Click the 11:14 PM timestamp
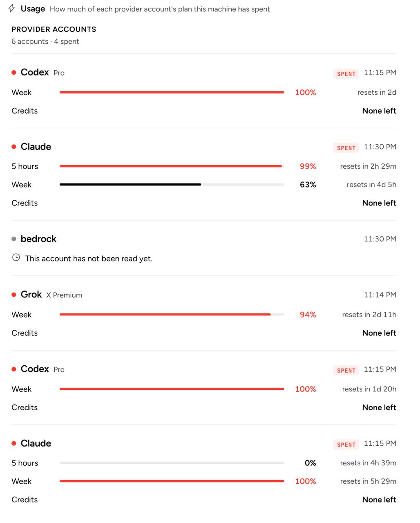This screenshot has width=420, height=523. [x=380, y=295]
